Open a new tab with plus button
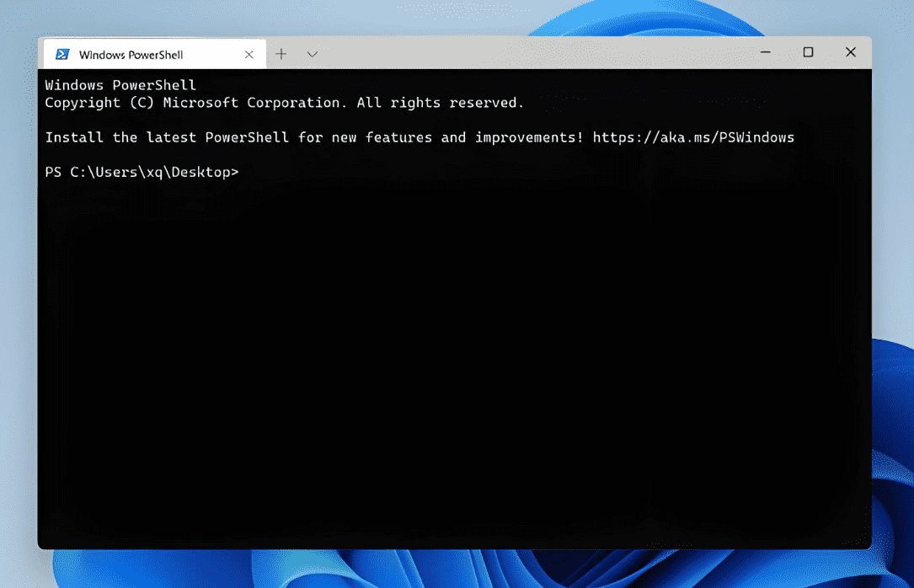Viewport: 914px width, 588px height. click(281, 54)
